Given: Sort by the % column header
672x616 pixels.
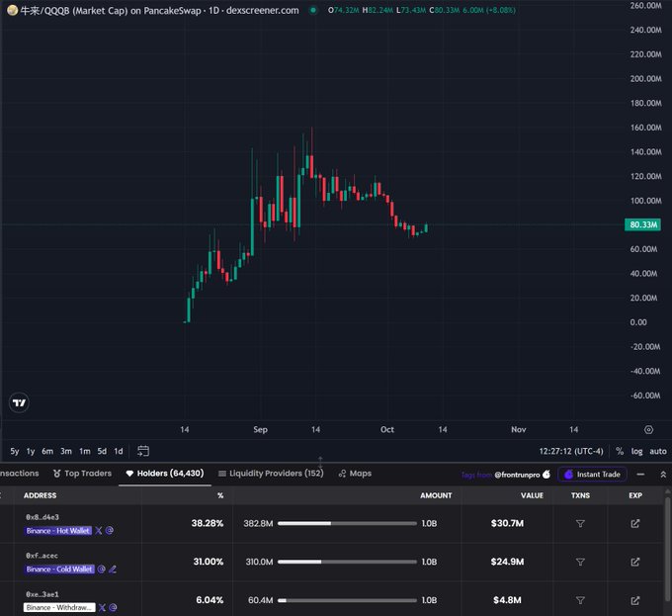Looking at the screenshot, I should [x=220, y=495].
